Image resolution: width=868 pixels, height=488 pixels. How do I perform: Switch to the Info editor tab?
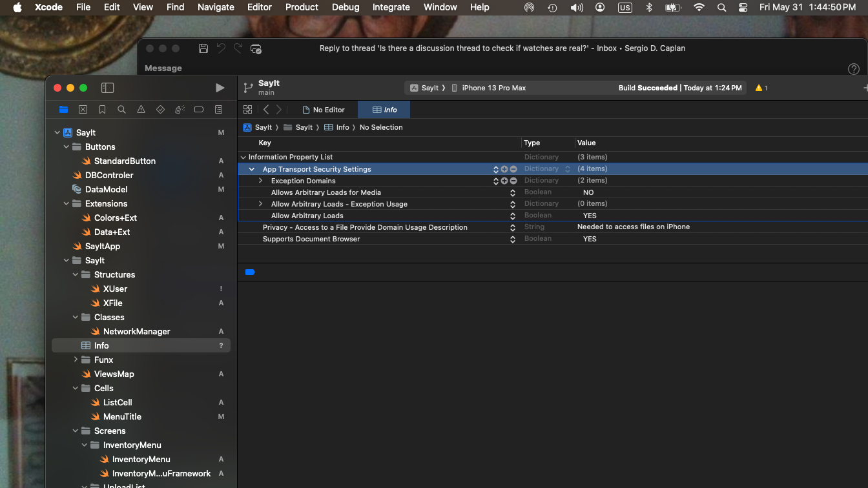(384, 110)
